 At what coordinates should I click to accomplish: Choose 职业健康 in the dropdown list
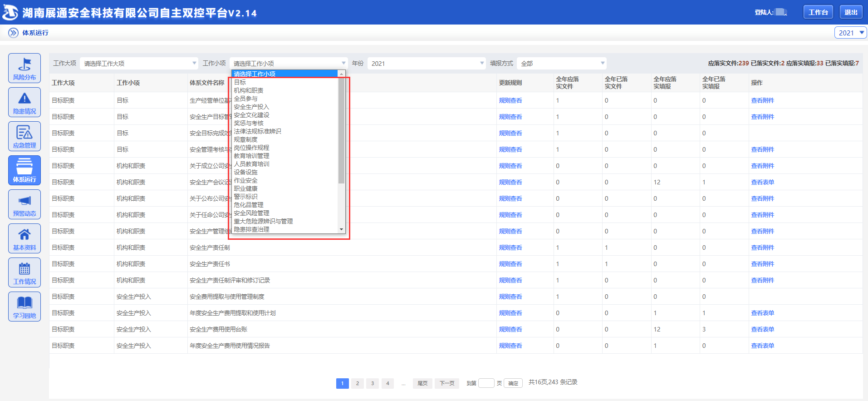[x=285, y=188]
